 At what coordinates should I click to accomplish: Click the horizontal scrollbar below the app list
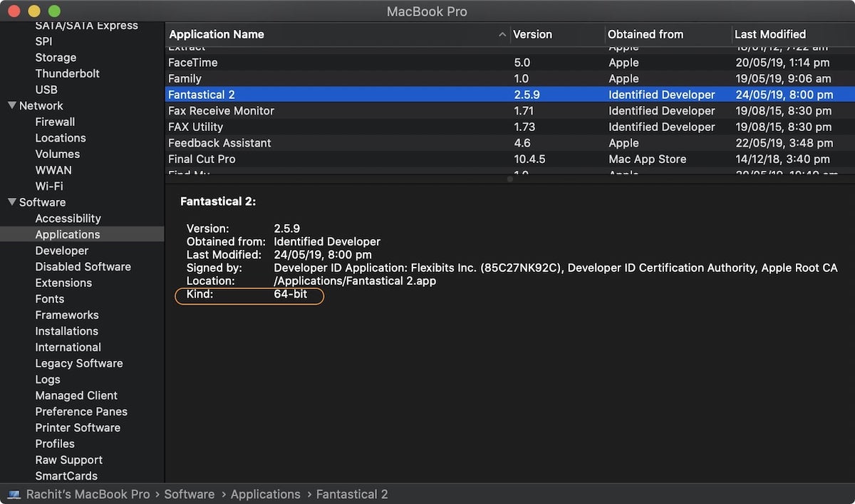click(509, 179)
